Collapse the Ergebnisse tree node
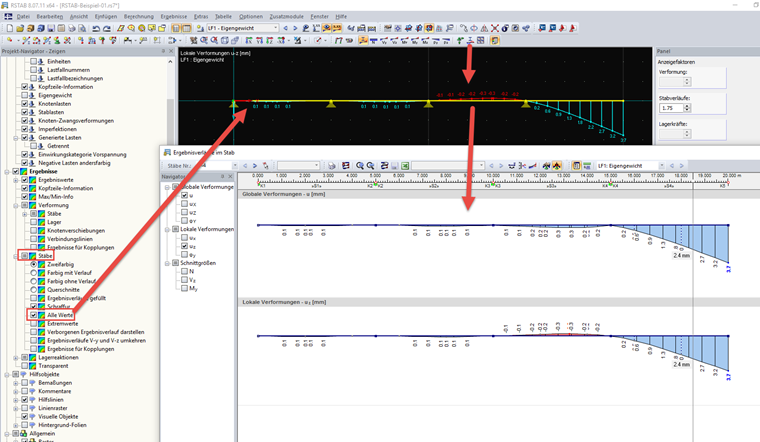760x442 pixels. [7, 172]
